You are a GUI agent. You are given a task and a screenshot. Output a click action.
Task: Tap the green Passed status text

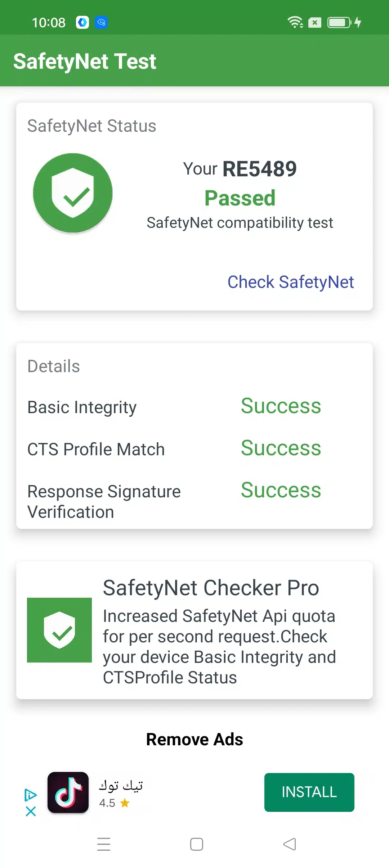(x=240, y=198)
